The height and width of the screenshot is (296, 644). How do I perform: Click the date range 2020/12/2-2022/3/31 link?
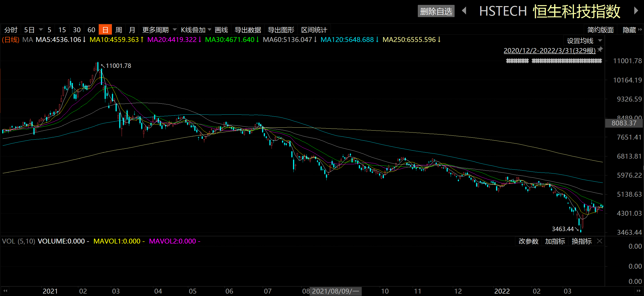549,51
